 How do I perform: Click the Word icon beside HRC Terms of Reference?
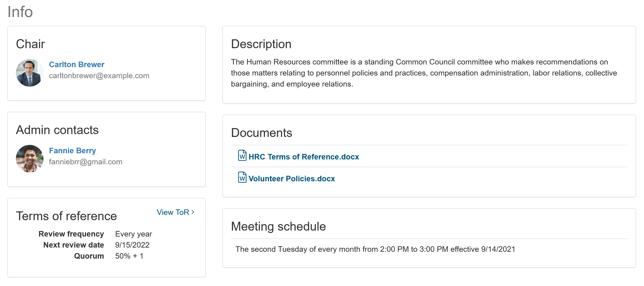pos(242,155)
